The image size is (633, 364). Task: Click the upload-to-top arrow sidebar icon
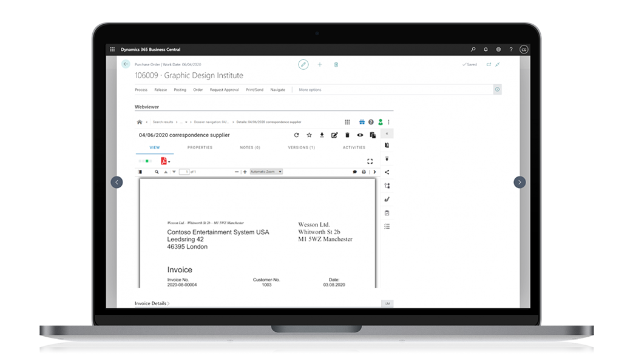click(x=387, y=159)
